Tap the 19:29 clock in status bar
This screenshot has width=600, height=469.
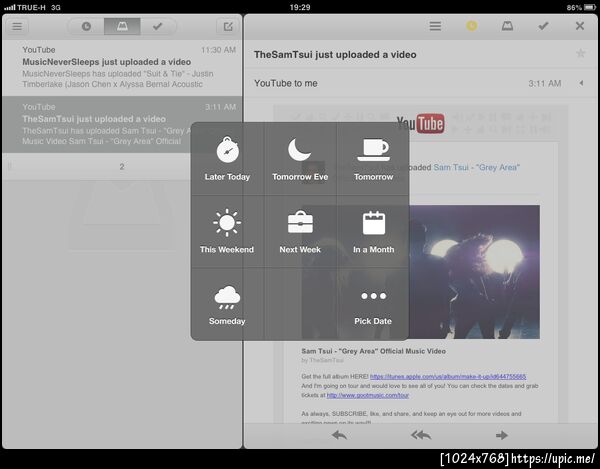coord(300,7)
